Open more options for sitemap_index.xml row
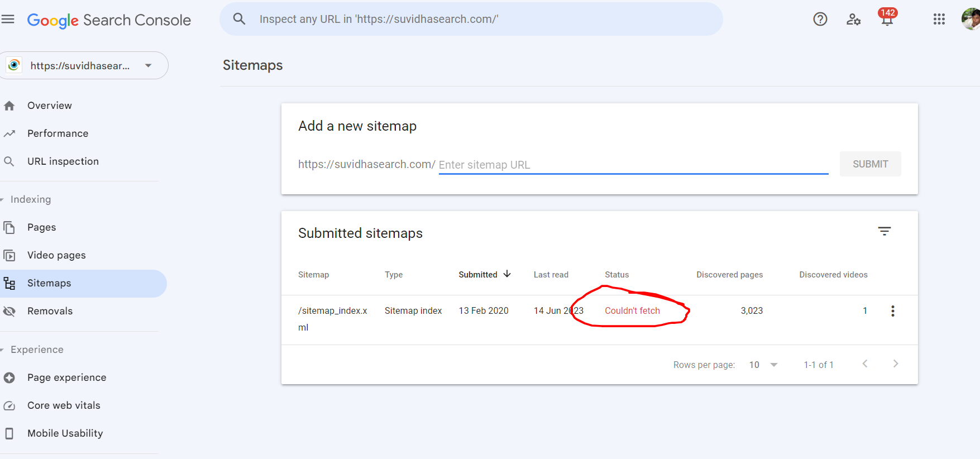Image resolution: width=980 pixels, height=459 pixels. [892, 311]
